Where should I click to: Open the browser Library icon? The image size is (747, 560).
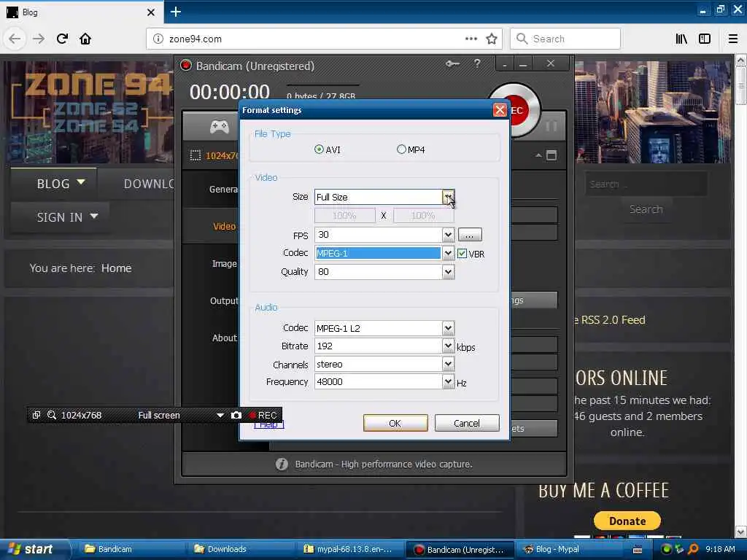681,39
